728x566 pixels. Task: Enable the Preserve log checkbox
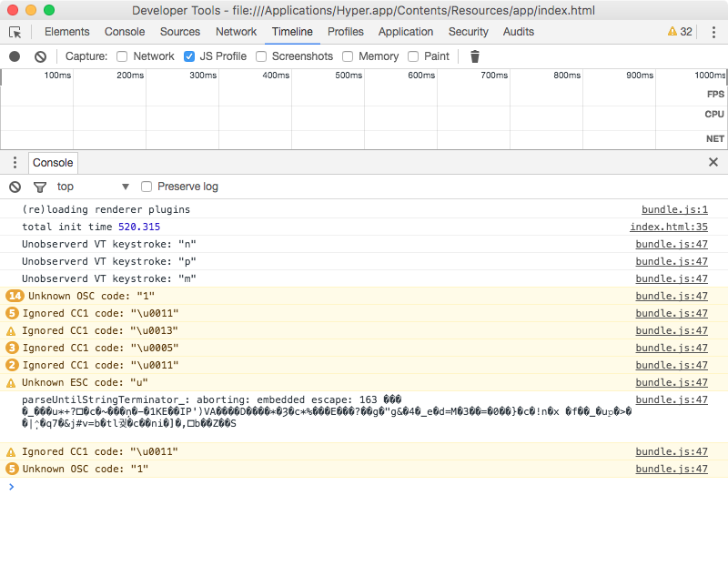pos(146,187)
